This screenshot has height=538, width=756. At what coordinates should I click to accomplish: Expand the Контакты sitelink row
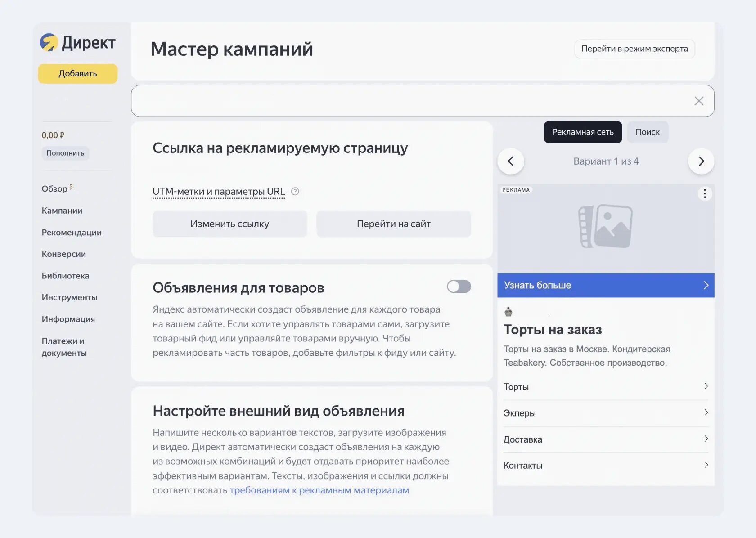point(606,466)
